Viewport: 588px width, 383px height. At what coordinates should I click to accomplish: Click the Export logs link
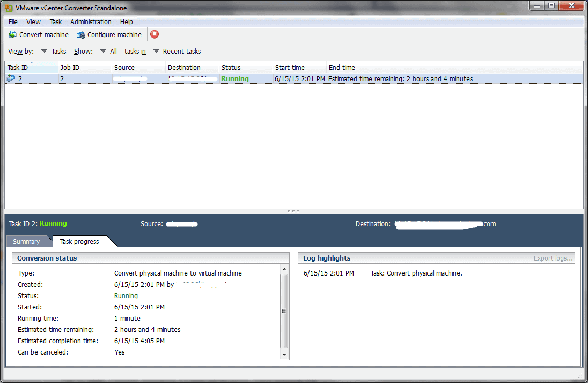(553, 258)
